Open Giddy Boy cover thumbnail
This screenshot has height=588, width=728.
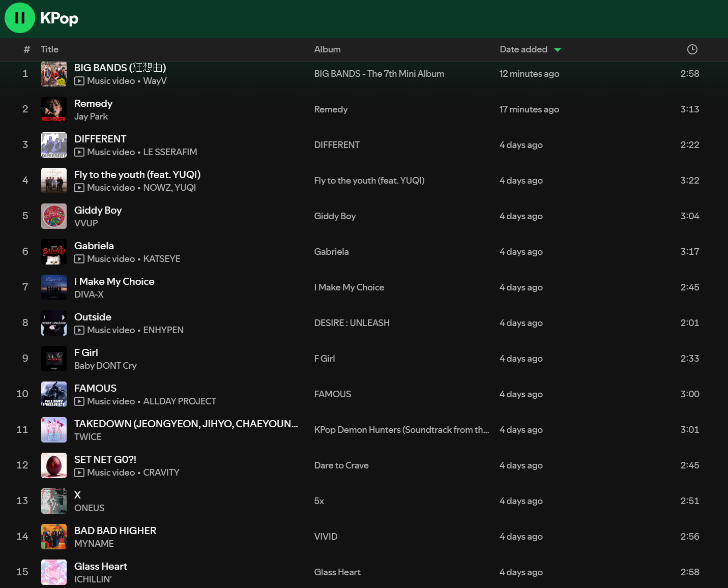point(54,216)
